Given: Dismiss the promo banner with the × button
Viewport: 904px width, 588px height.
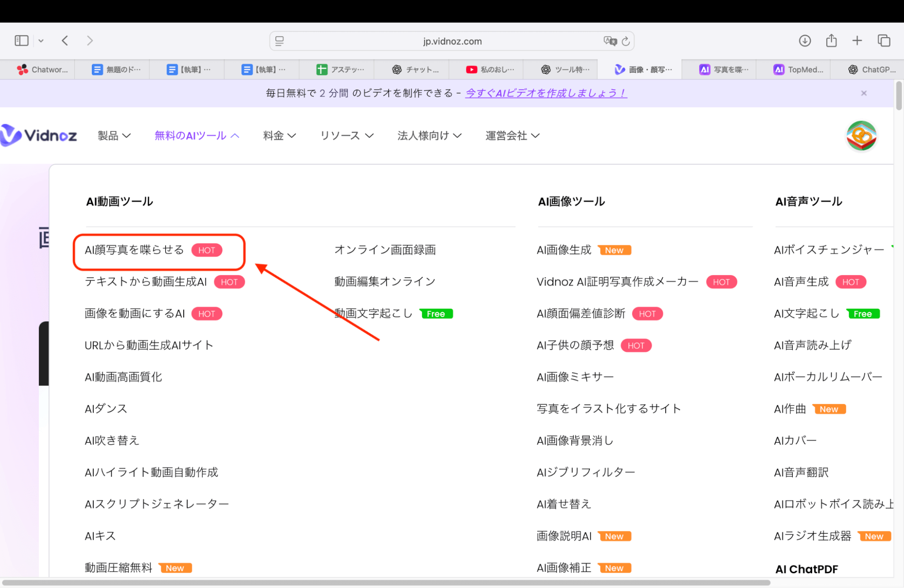Looking at the screenshot, I should [864, 93].
